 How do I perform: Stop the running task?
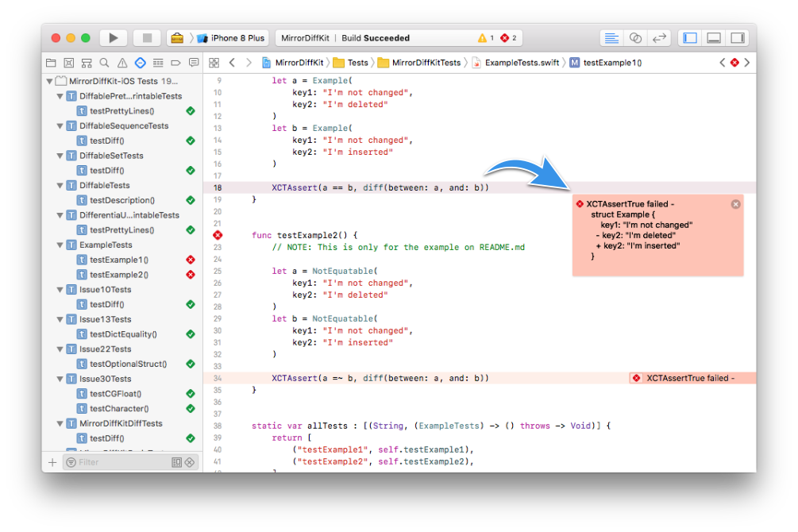coord(147,37)
